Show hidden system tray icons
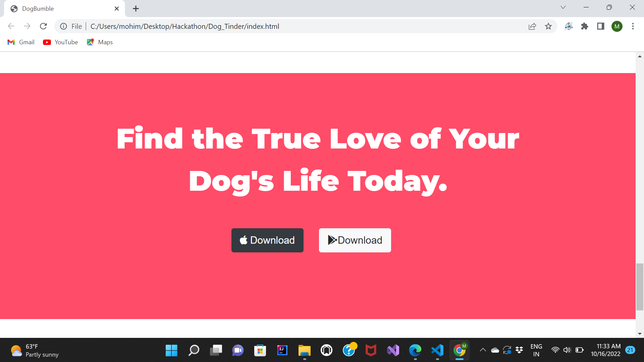This screenshot has width=644, height=362. click(483, 350)
